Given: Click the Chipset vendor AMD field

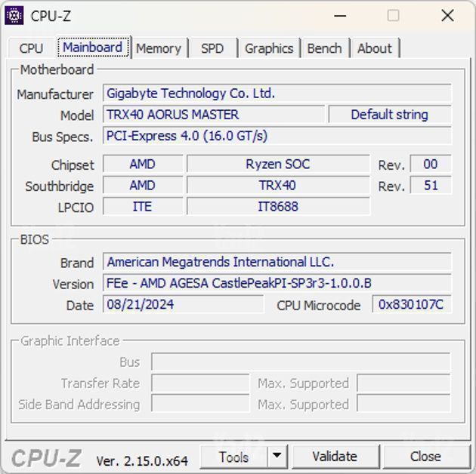Looking at the screenshot, I should [143, 164].
